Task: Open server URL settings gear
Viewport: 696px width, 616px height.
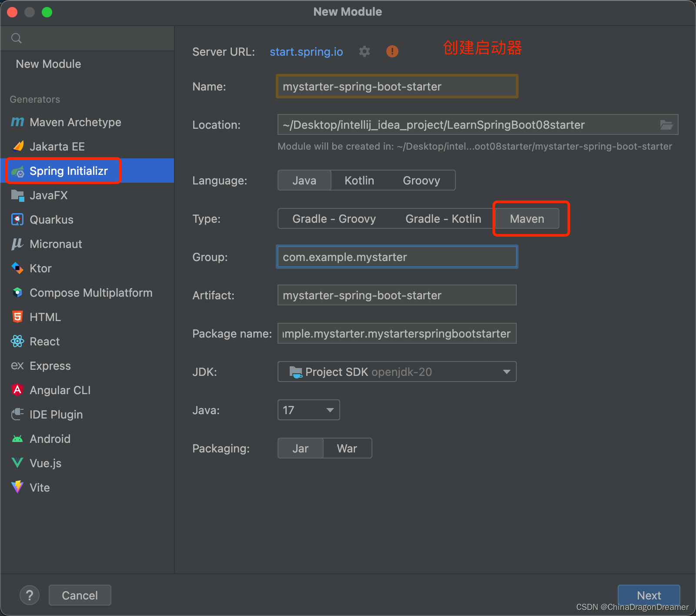Action: (x=365, y=51)
